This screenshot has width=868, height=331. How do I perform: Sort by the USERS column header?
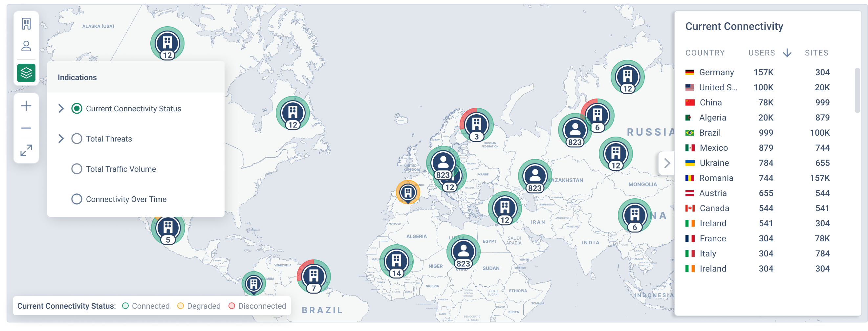(762, 53)
